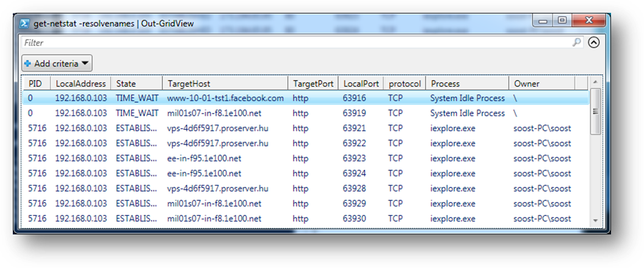Select the www-10-01-tst1.facebook.com row
This screenshot has height=268, width=644.
(225, 98)
